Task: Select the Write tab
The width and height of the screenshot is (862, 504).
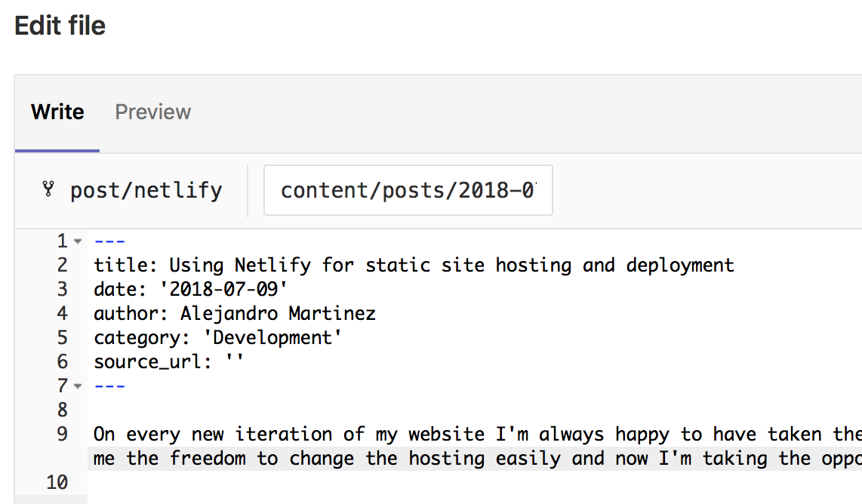Action: [57, 112]
